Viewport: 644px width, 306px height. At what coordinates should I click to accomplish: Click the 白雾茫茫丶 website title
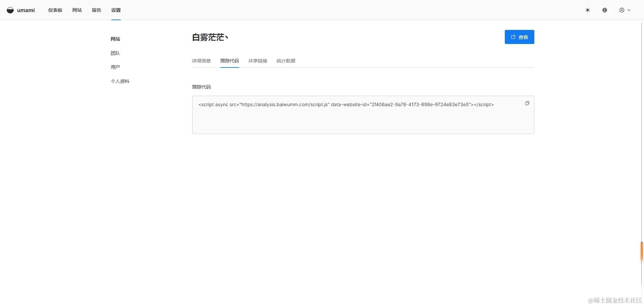(x=210, y=37)
